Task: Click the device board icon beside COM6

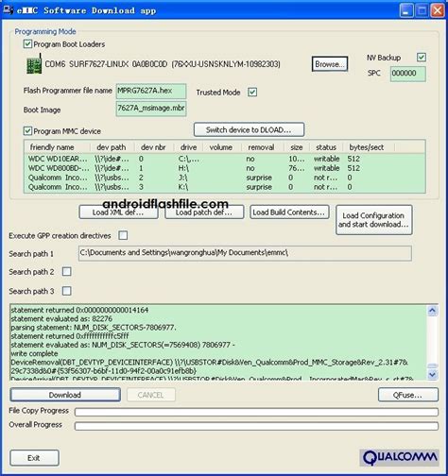Action: pos(34,64)
